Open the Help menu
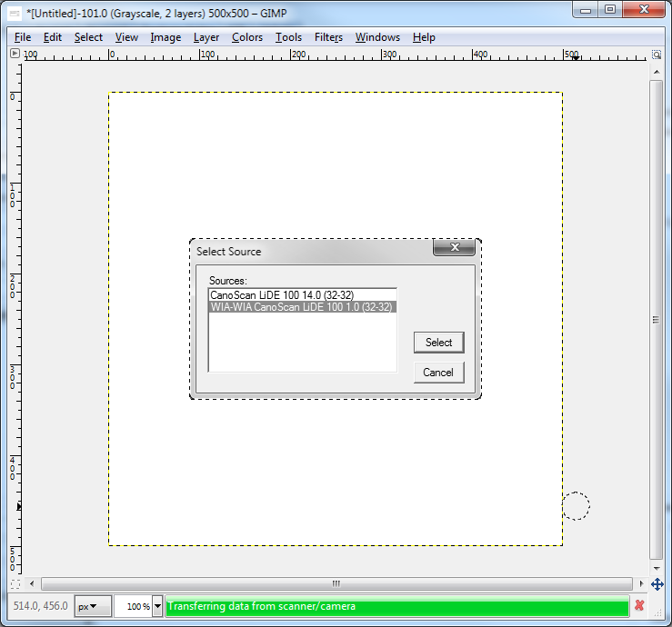 coord(424,37)
